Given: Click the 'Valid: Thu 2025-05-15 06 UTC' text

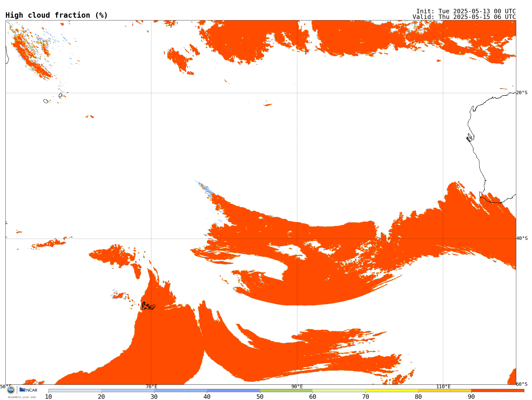Looking at the screenshot, I should click(x=464, y=17).
